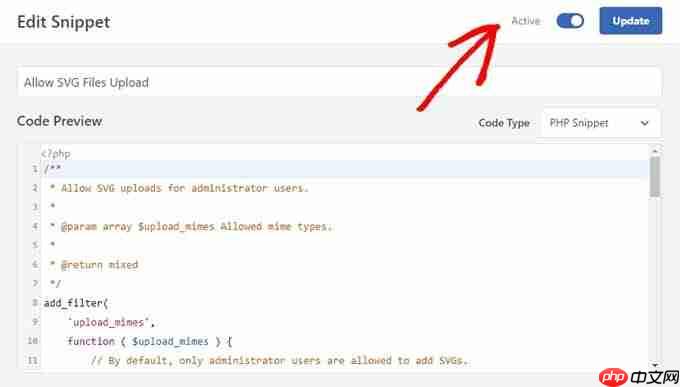680x387 pixels.
Task: Click the 'Code Preview' heading
Action: pos(59,121)
